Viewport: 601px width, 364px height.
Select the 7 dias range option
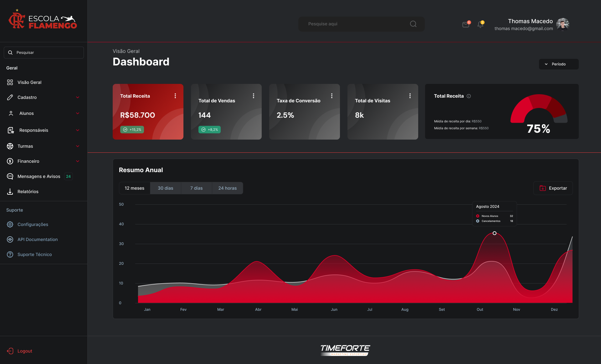pos(197,188)
